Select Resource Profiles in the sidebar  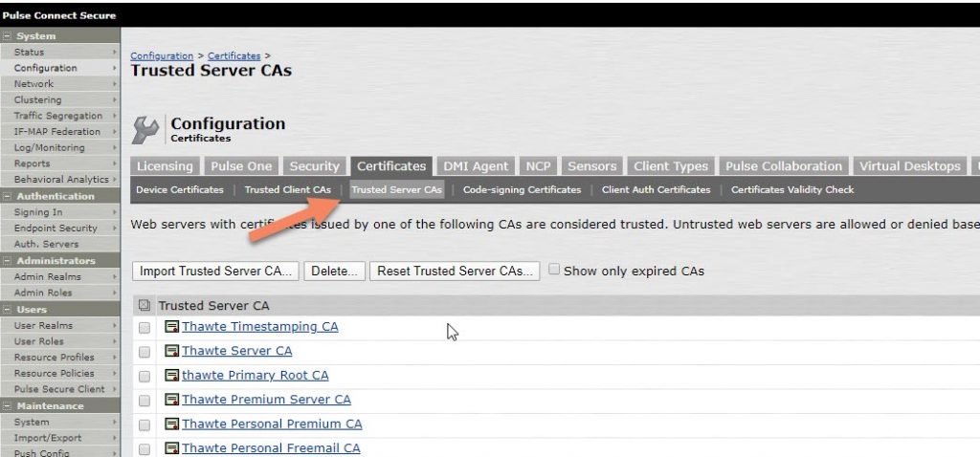54,358
